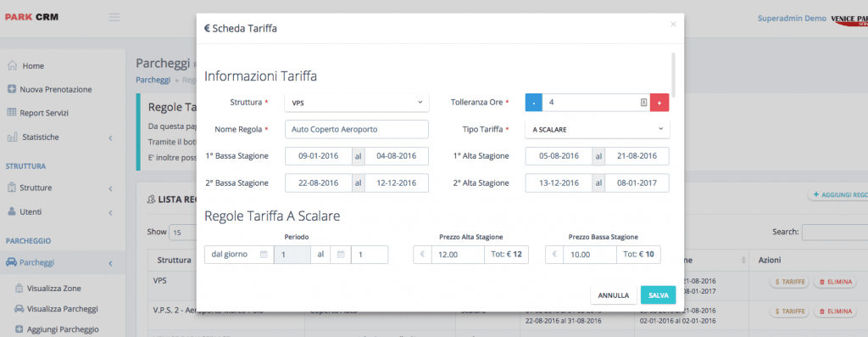
Task: Open Aggiungi Parcheggio submenu item
Action: coord(63,329)
